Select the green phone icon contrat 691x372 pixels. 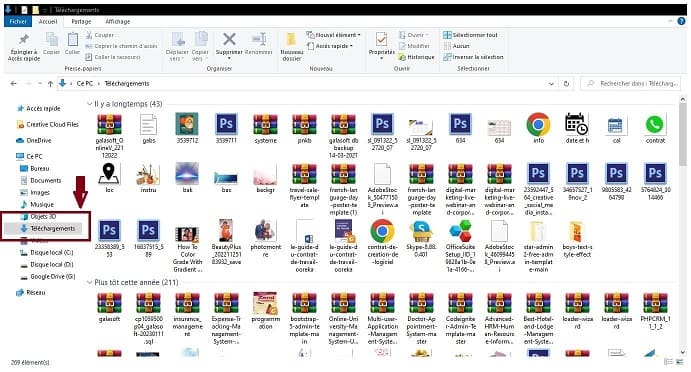[655, 128]
